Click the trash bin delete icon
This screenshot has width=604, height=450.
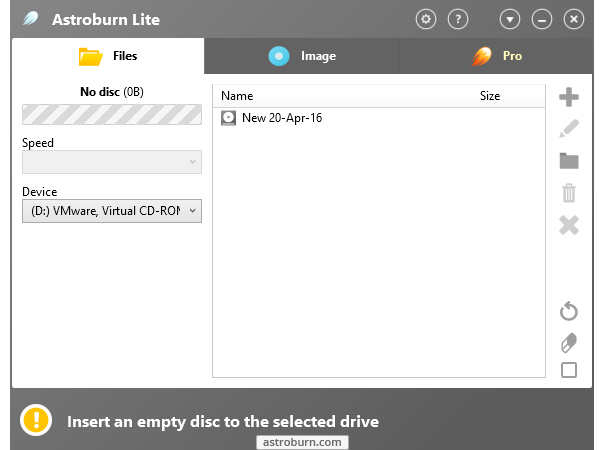click(569, 193)
